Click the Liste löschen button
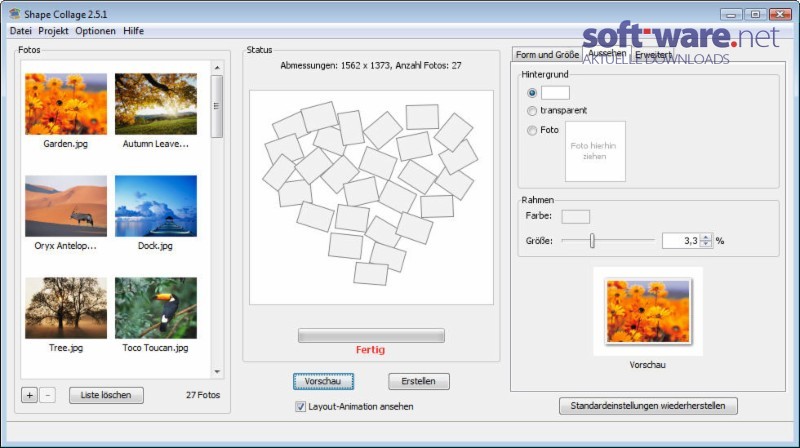This screenshot has height=448, width=800. (x=106, y=395)
